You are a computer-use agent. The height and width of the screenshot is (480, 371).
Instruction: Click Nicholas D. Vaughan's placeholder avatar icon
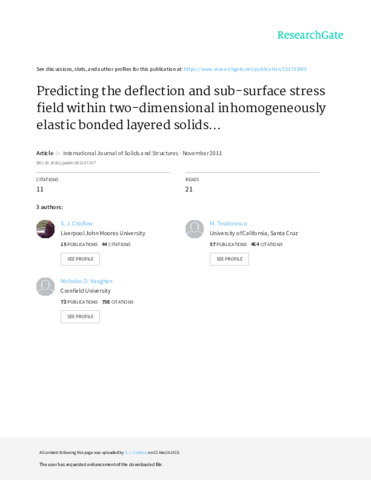pos(45,287)
